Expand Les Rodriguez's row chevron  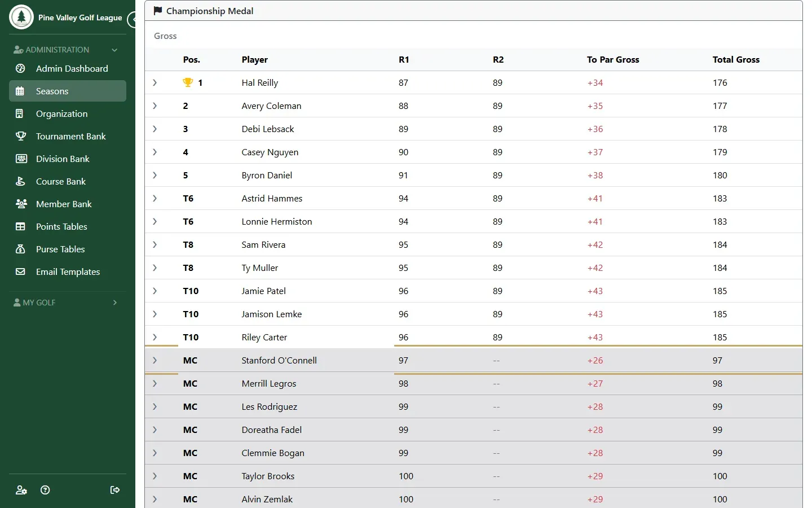click(155, 406)
